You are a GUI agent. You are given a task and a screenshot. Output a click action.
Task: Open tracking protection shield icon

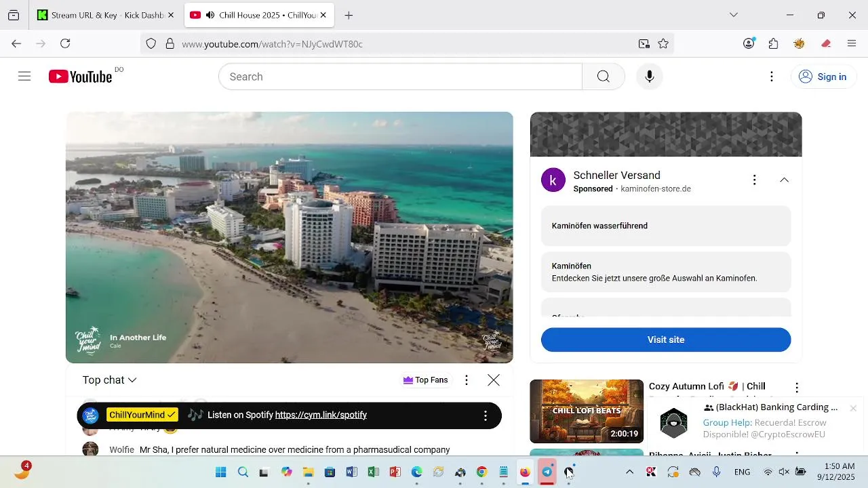click(151, 43)
